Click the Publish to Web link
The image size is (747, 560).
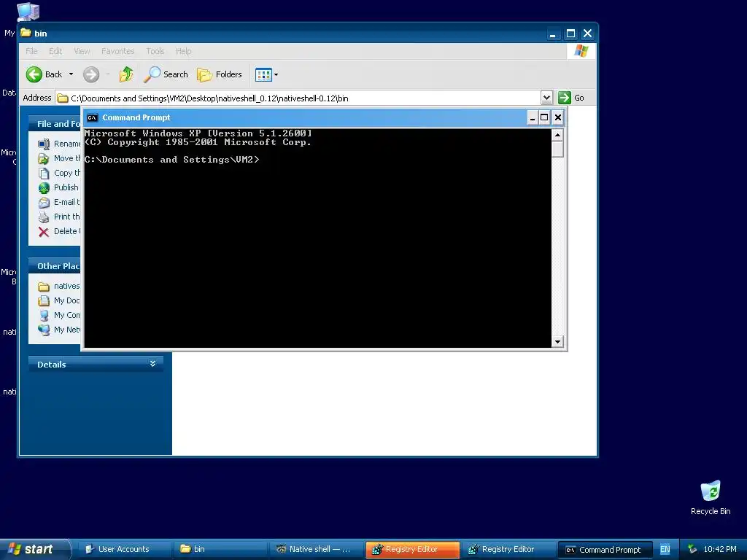[58, 187]
